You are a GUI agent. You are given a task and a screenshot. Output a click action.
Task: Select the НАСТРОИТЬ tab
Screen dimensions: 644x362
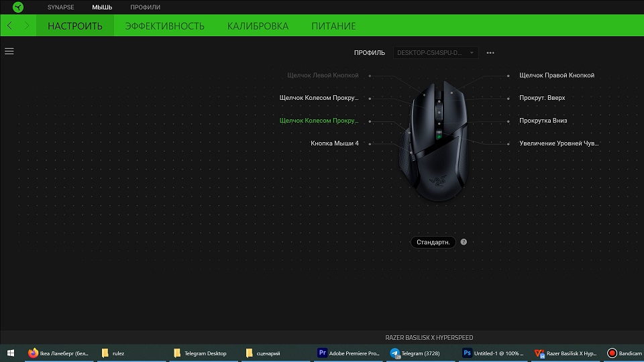[x=75, y=26]
